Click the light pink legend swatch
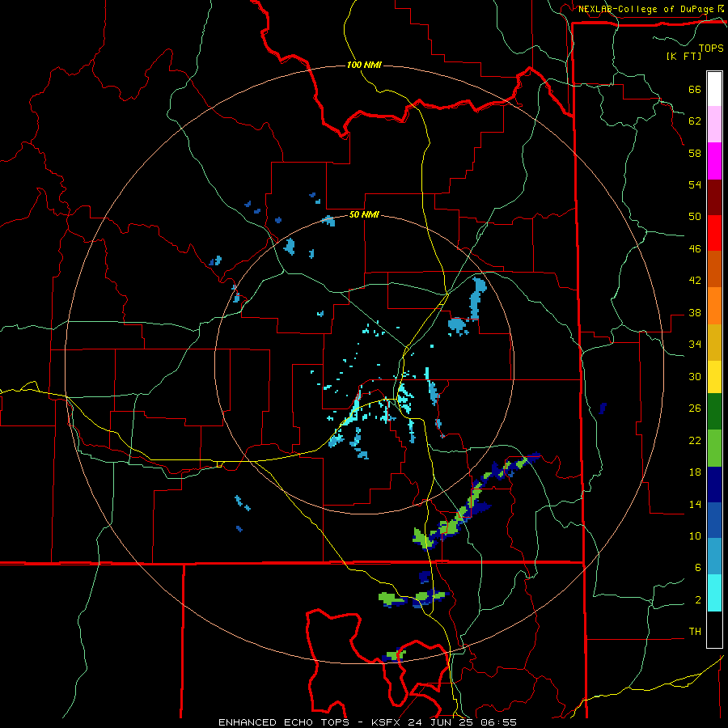The image size is (728, 728). (714, 125)
